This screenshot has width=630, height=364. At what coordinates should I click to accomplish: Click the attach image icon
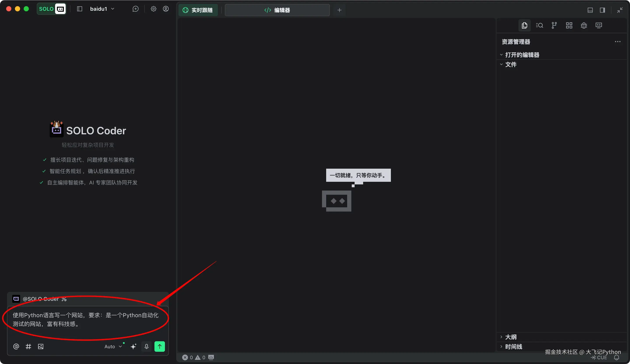pos(40,346)
